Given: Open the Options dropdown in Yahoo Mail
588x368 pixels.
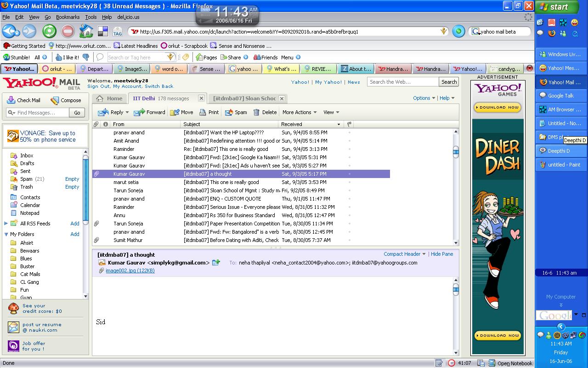Looking at the screenshot, I should (x=424, y=98).
